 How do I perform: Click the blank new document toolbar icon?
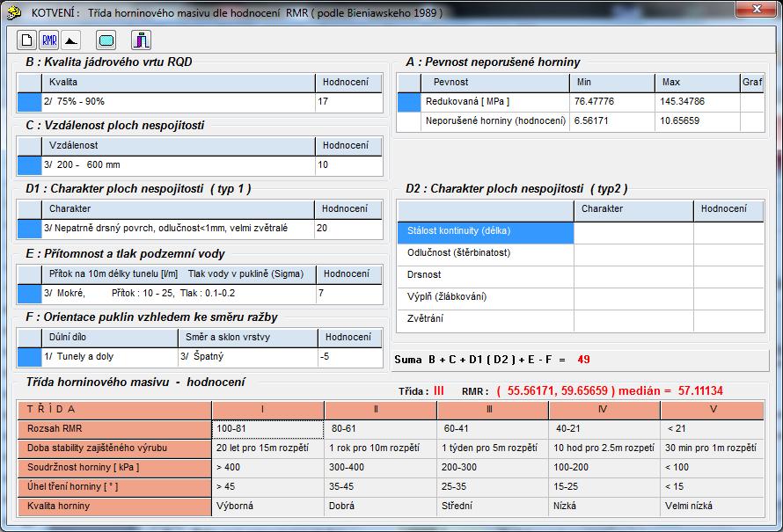coord(27,40)
